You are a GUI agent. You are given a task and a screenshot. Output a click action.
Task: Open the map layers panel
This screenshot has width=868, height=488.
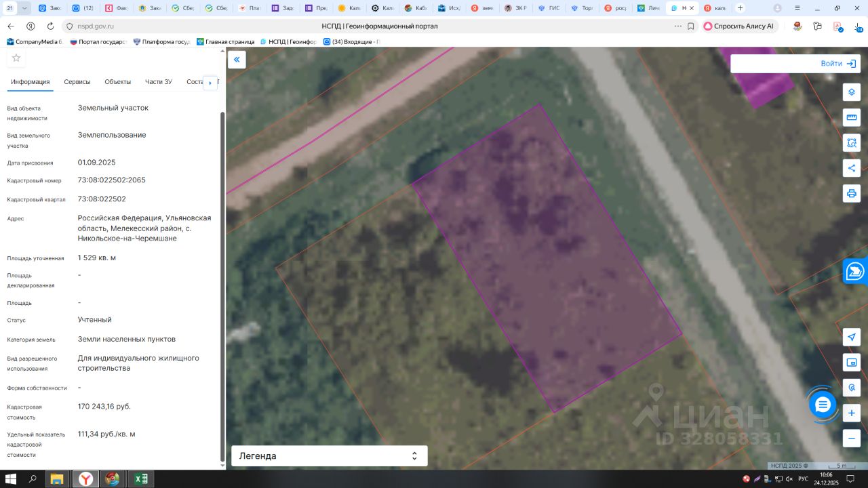(852, 92)
